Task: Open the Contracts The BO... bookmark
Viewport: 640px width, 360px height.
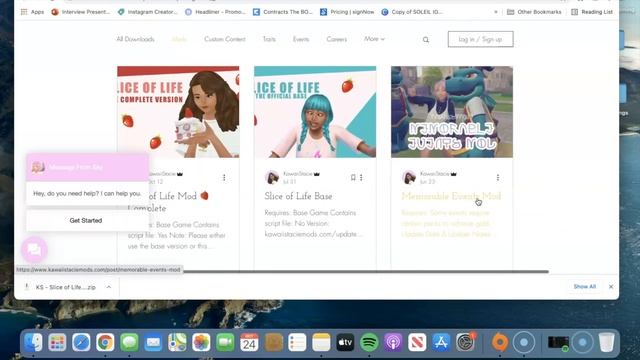Action: (282, 12)
